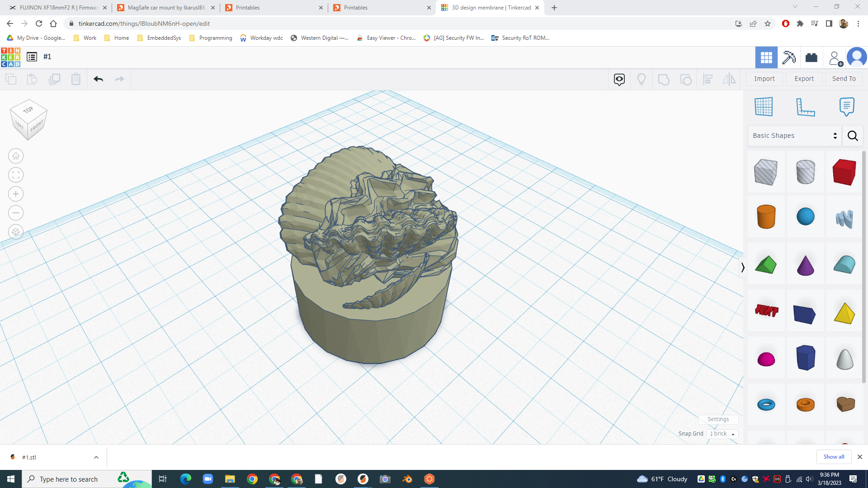Undo the last action
The width and height of the screenshot is (868, 488).
(x=98, y=79)
